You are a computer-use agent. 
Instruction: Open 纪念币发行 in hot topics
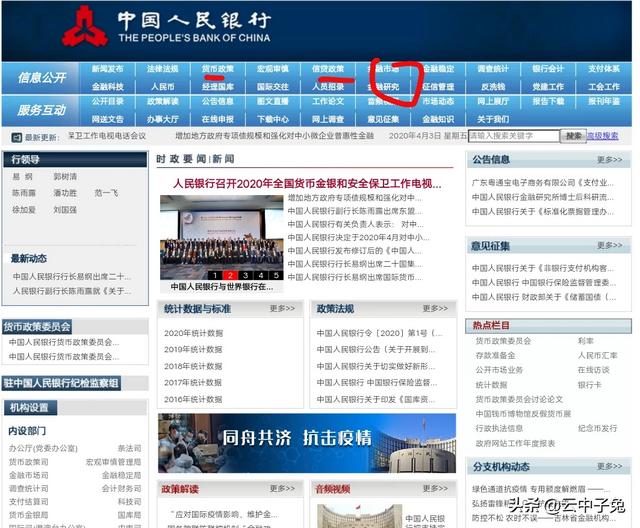pyautogui.click(x=598, y=428)
